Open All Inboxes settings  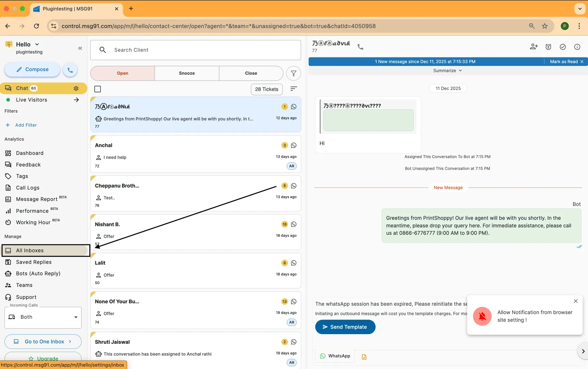[46, 250]
